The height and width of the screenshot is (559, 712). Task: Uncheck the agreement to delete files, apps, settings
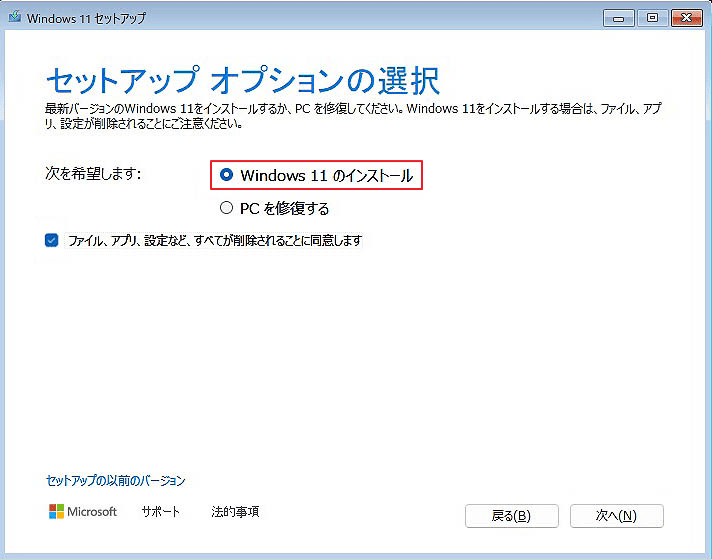click(51, 240)
